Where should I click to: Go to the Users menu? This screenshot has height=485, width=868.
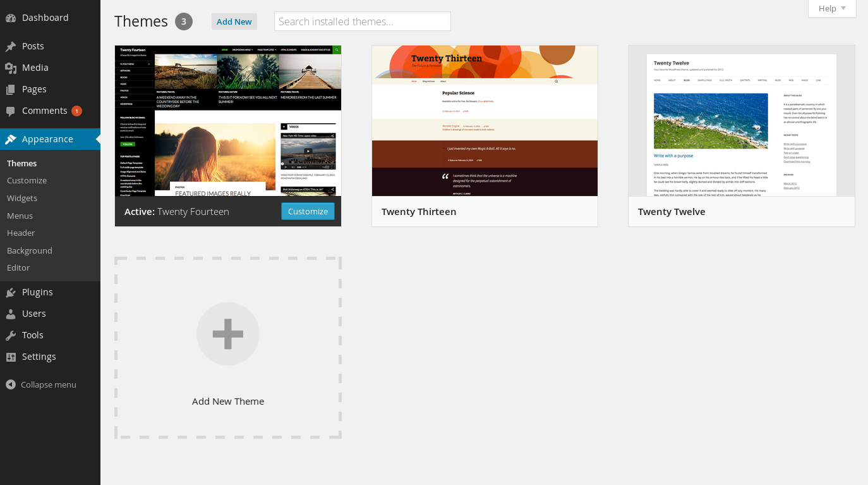(50, 314)
